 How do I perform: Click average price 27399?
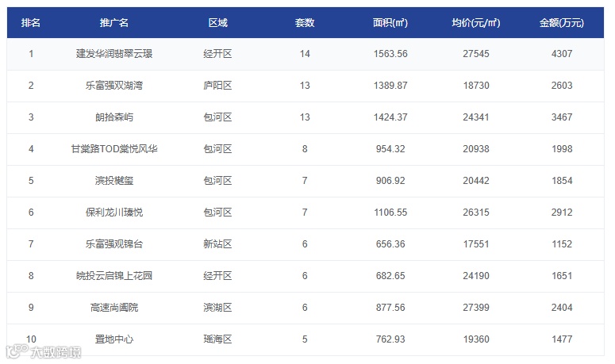476,308
